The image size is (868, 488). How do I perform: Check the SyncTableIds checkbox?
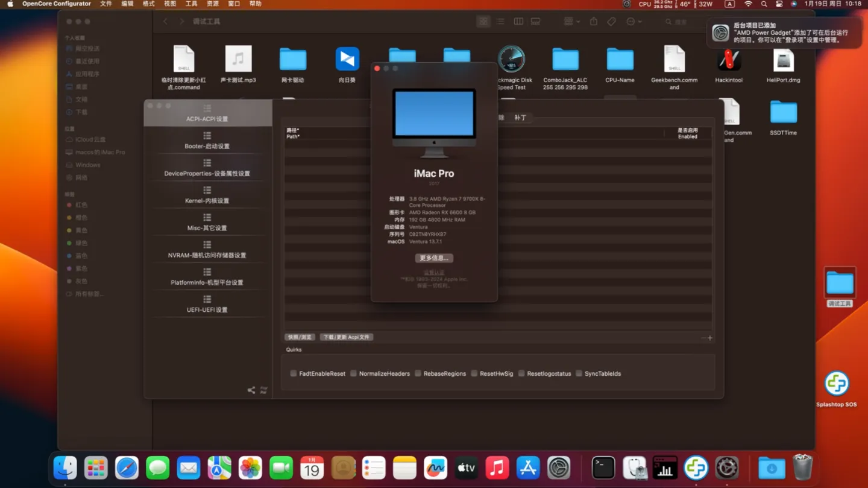coord(579,374)
